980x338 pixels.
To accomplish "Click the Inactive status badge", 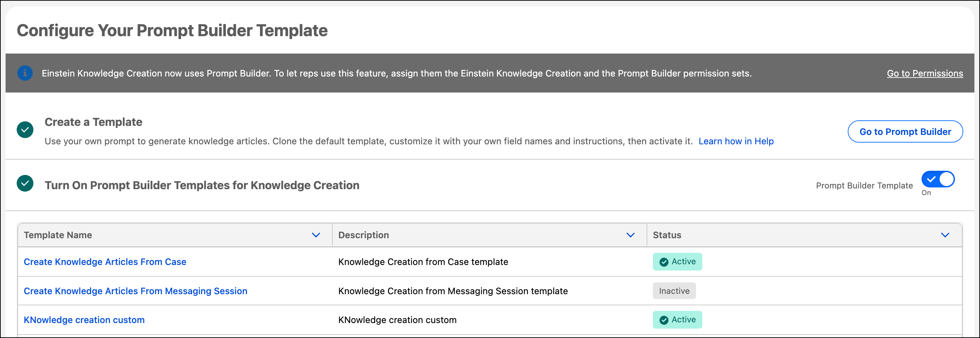I will click(x=674, y=291).
